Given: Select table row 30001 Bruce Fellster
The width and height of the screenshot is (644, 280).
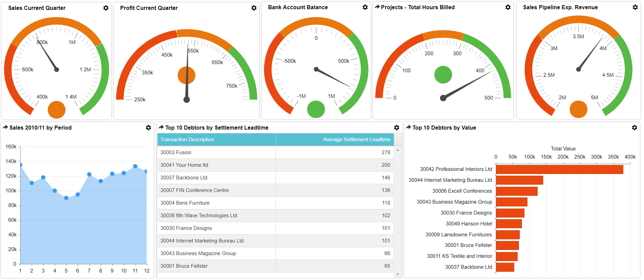Looking at the screenshot, I should click(x=275, y=266).
